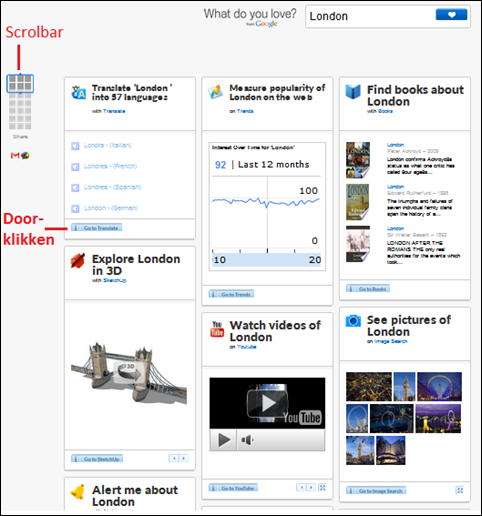Show the next 3D model in SketchUp card
482x516 pixels.
(184, 458)
